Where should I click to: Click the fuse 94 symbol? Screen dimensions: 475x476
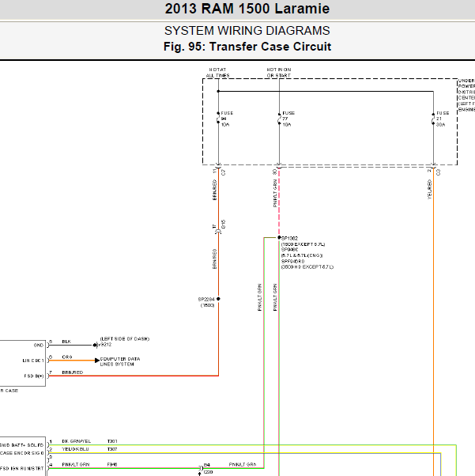[x=218, y=118]
